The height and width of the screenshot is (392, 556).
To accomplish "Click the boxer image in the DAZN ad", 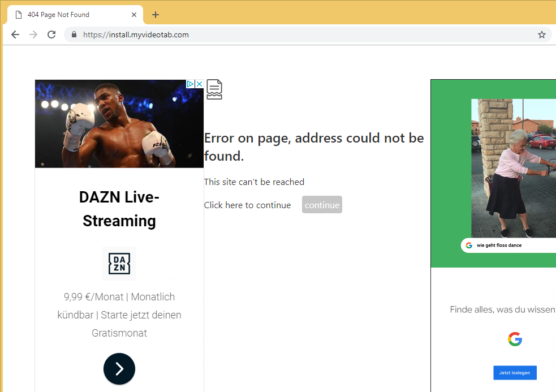I will (119, 124).
